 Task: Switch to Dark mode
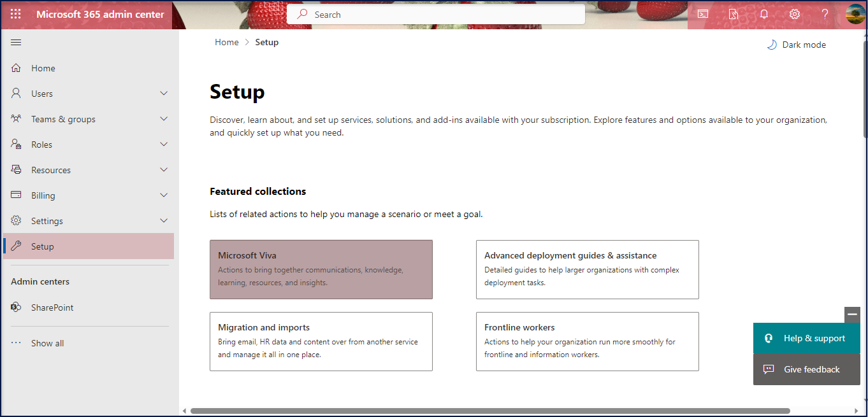click(x=795, y=44)
